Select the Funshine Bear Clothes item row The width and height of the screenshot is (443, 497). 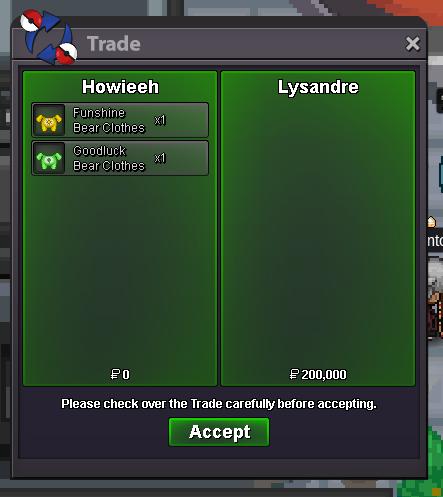pos(120,120)
